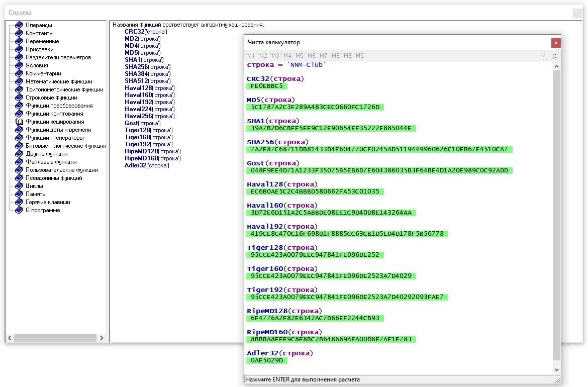
Task: Click the book icon next to Память
Action: point(19,194)
